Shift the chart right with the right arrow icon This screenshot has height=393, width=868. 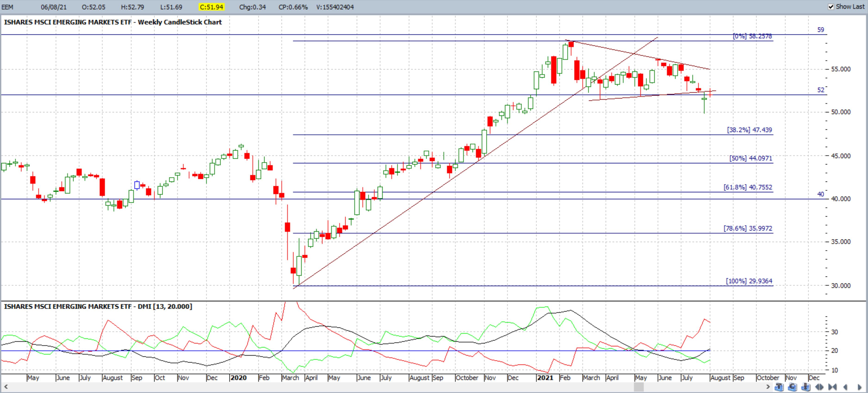860,387
